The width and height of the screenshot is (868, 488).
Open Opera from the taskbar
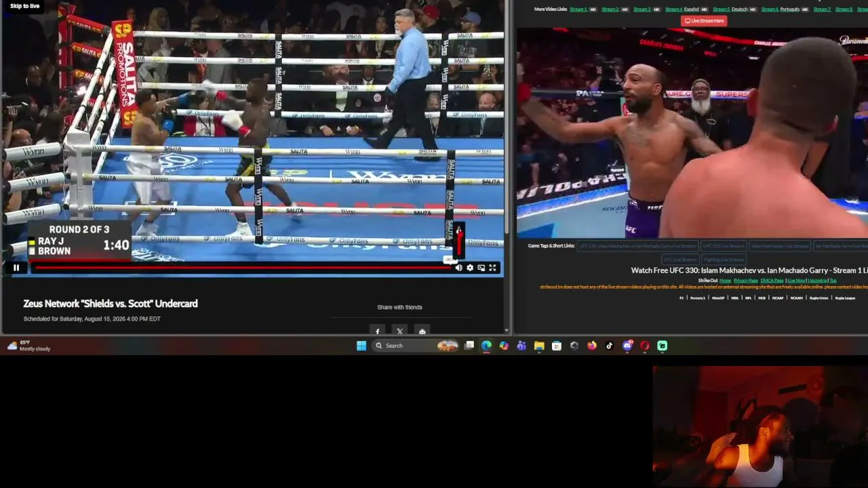[x=645, y=346]
